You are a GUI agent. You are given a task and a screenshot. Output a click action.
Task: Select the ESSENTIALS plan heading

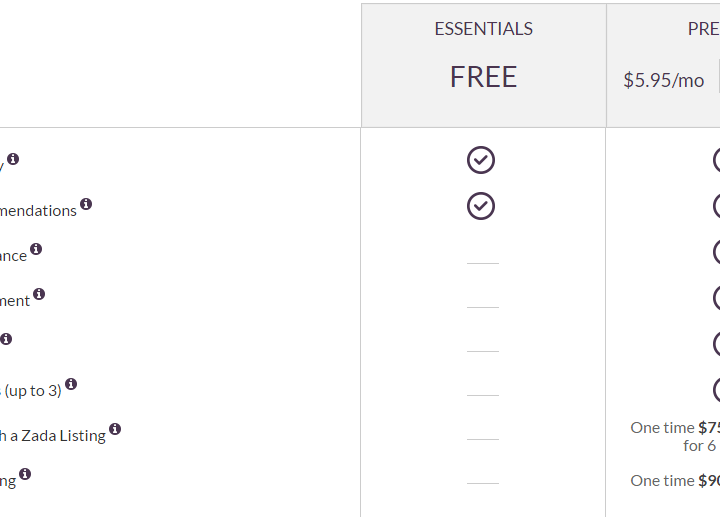click(x=484, y=29)
